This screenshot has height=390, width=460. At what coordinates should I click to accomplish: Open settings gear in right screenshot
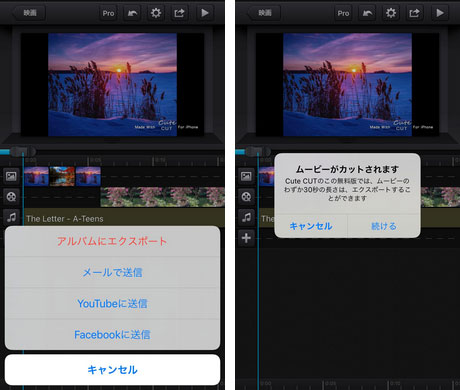[391, 13]
